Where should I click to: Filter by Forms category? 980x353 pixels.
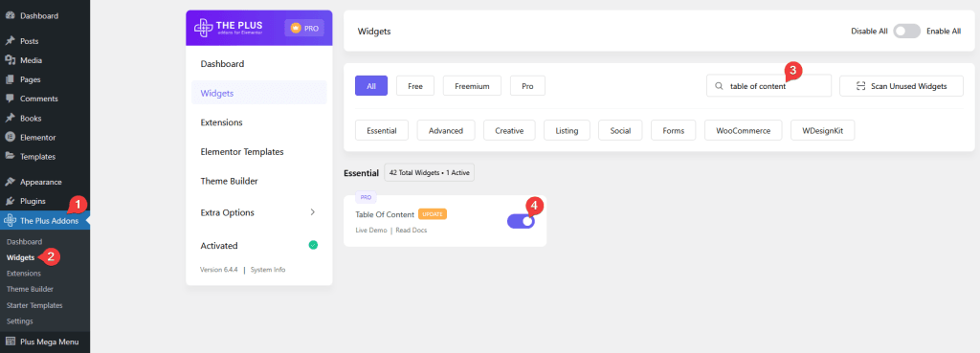click(x=674, y=130)
